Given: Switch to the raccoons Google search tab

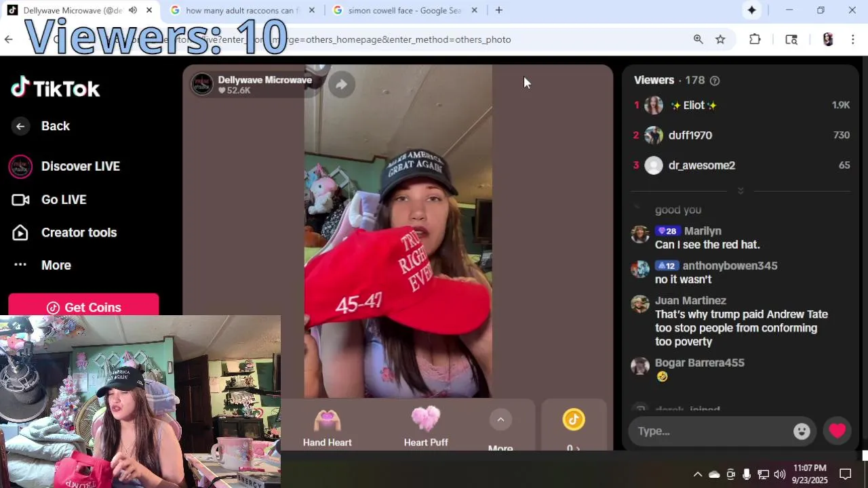Looking at the screenshot, I should pyautogui.click(x=242, y=10).
